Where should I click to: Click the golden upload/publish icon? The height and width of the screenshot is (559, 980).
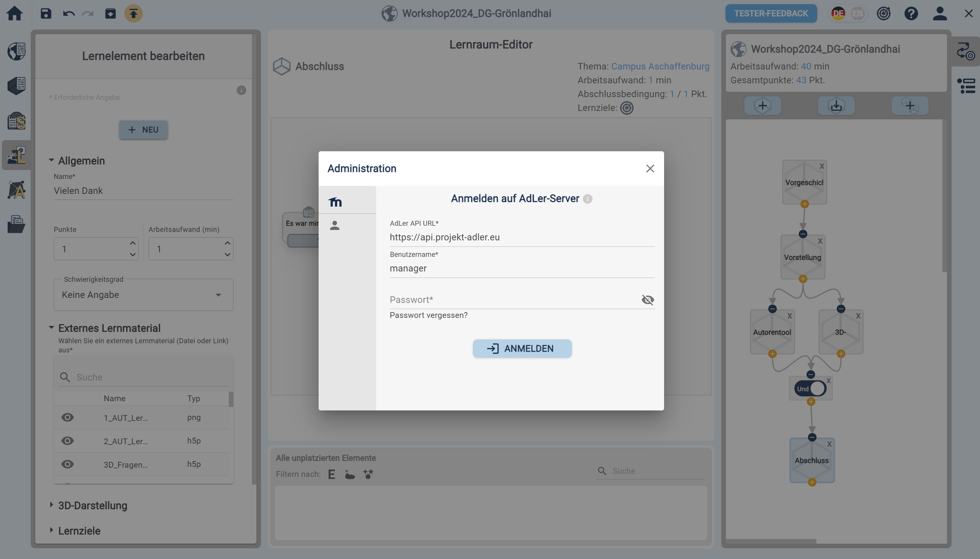pos(133,13)
